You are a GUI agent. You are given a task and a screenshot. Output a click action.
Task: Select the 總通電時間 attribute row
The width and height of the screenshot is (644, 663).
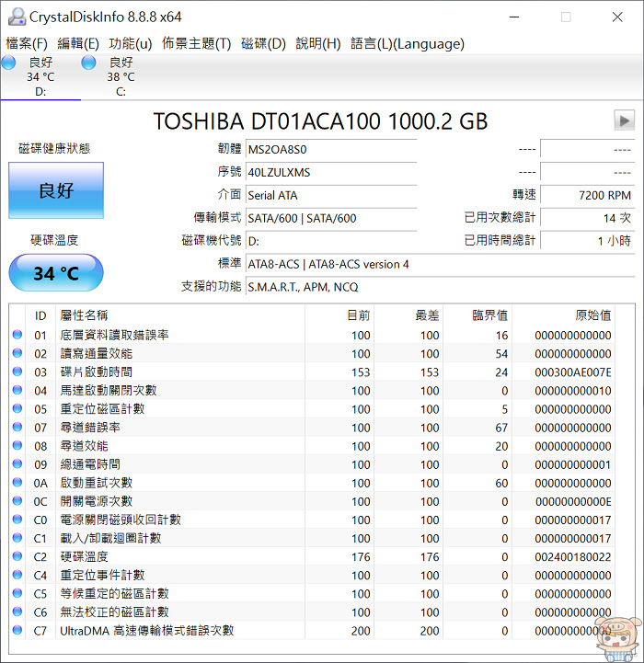pos(312,464)
